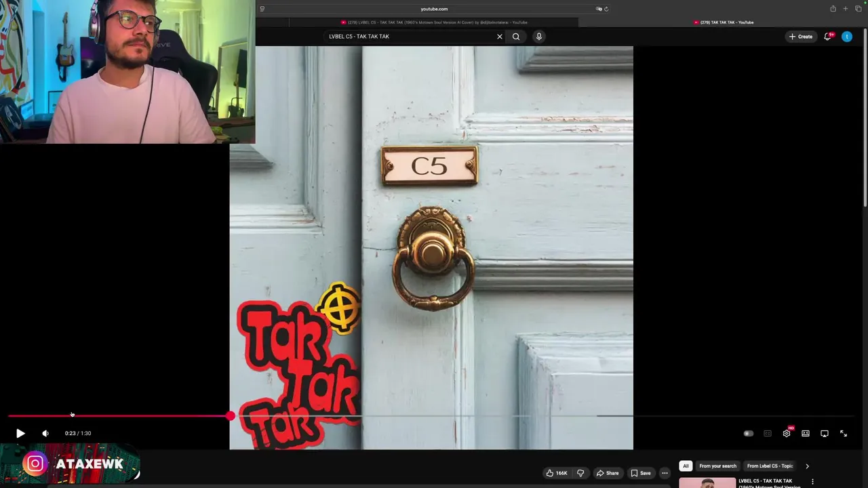Open the more actions ellipsis button
The image size is (868, 488).
(665, 473)
